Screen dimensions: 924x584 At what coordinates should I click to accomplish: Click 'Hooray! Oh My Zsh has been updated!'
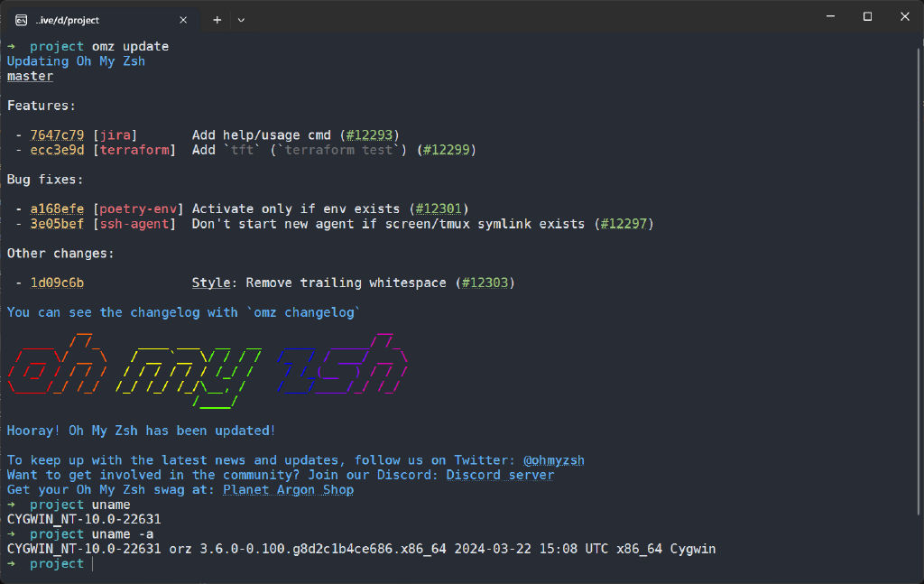click(x=142, y=431)
